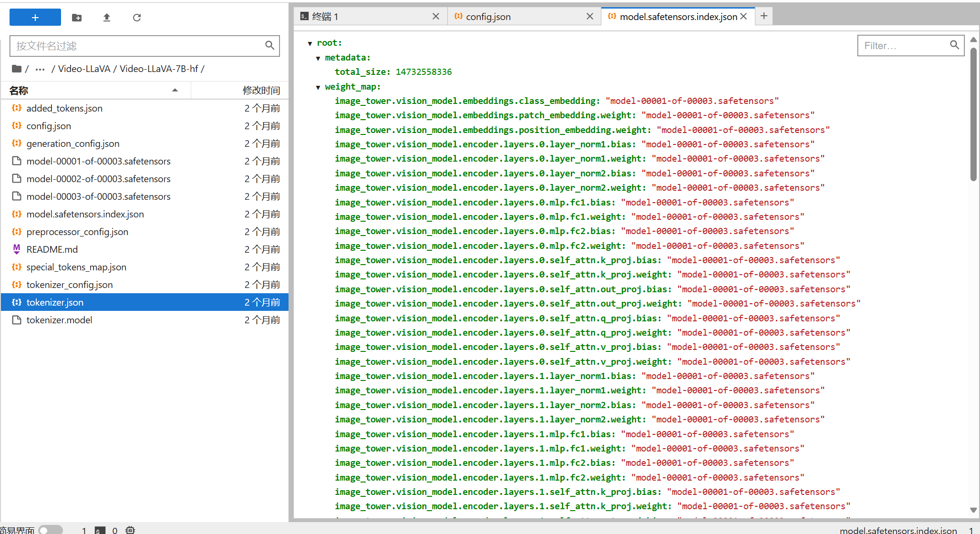Select model.safetensors.index.json in file list

(x=144, y=214)
